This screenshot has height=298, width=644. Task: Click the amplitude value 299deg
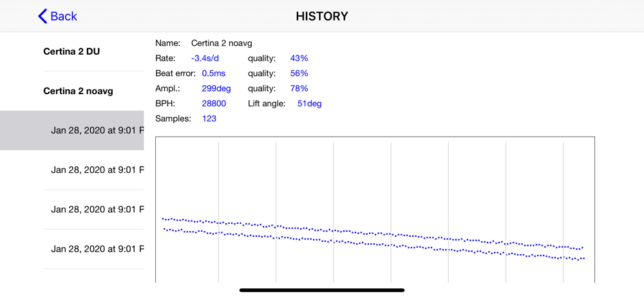[216, 88]
